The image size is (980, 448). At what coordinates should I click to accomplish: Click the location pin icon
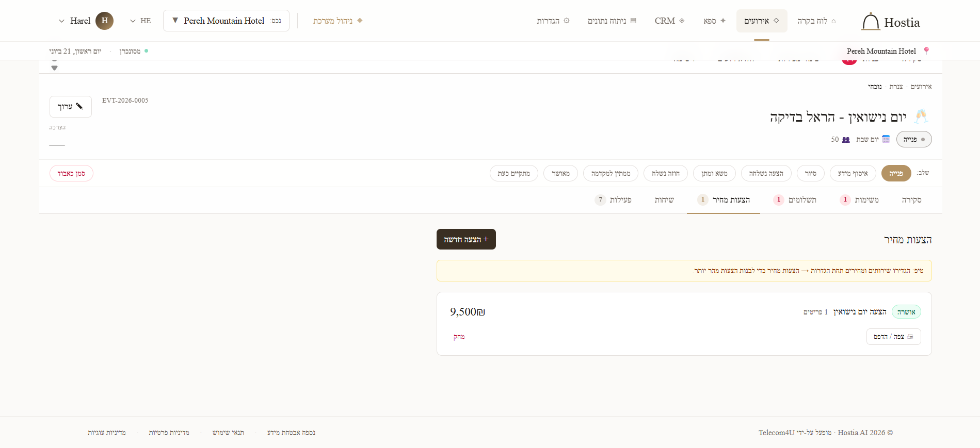tap(926, 51)
